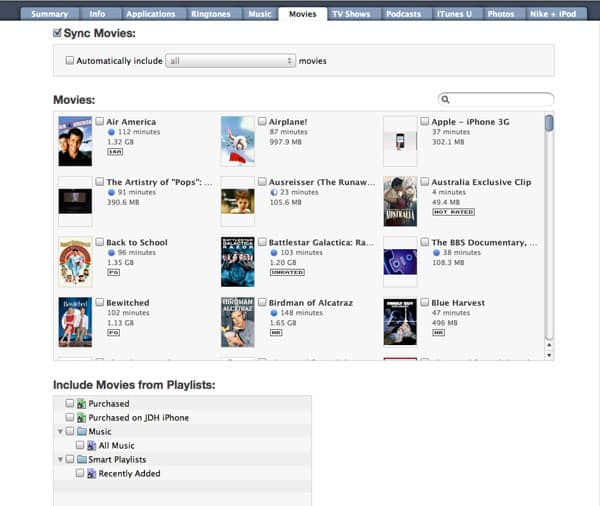Click The BBS Documentary thumbnail
The width and height of the screenshot is (600, 506).
(x=400, y=262)
